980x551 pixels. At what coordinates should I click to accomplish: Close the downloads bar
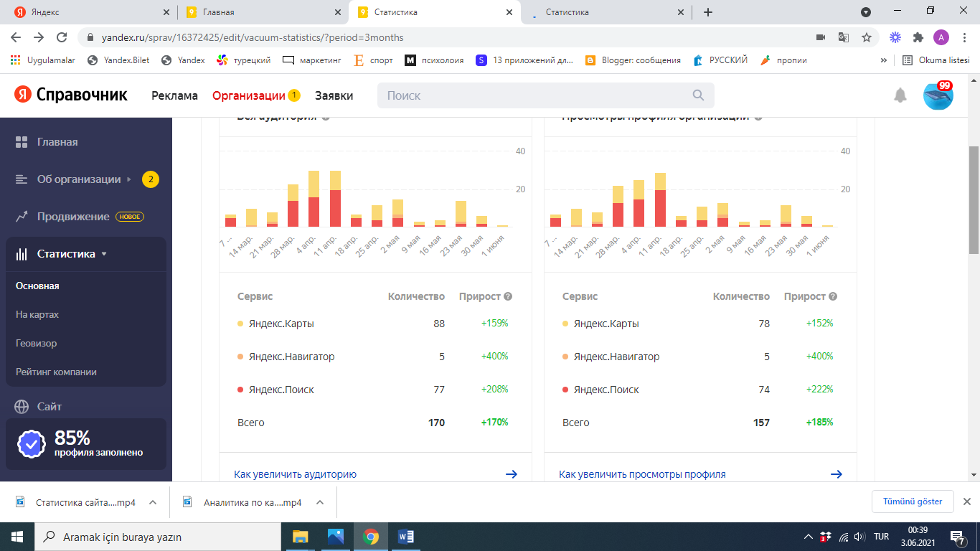[966, 501]
